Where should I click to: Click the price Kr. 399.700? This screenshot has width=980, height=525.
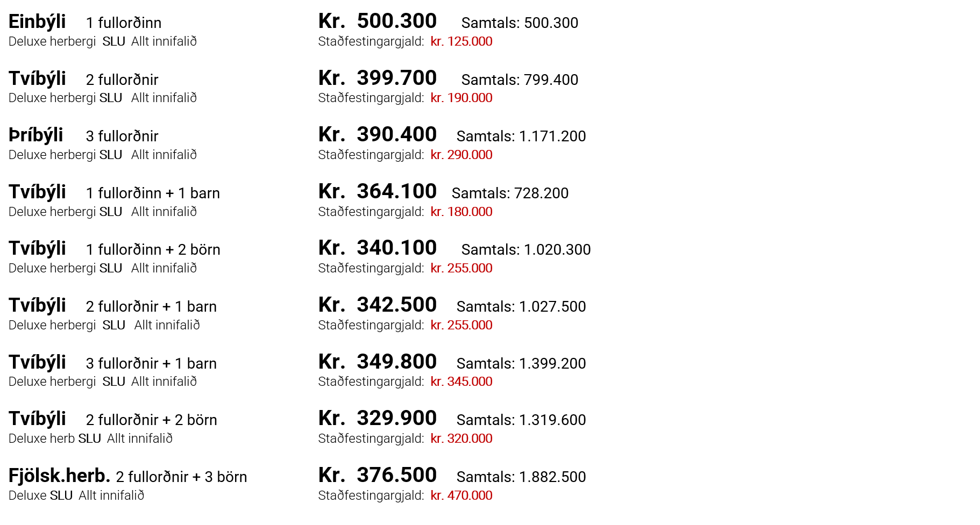377,78
